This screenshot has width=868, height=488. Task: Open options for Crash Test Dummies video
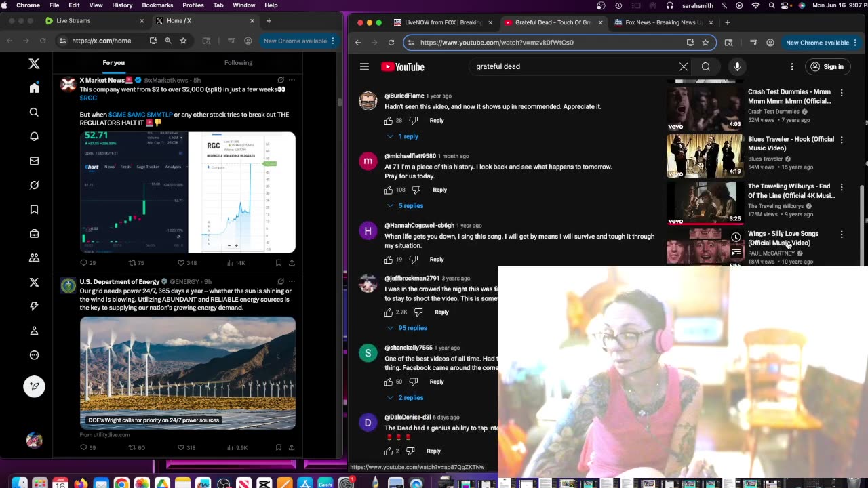pos(842,92)
